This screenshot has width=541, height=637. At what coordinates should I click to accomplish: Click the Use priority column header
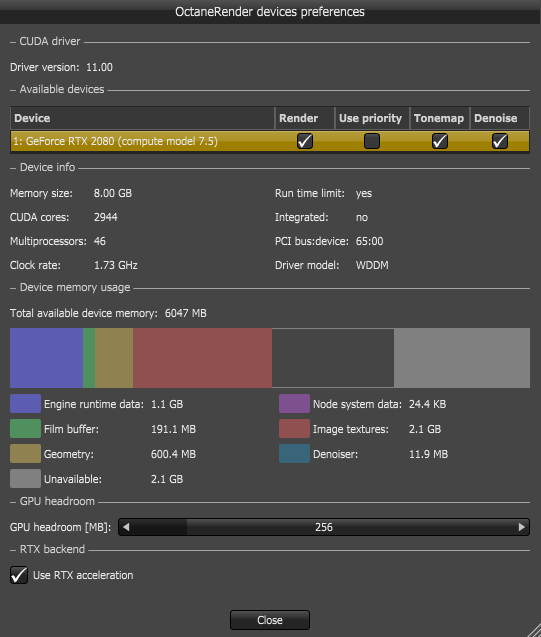click(x=372, y=118)
